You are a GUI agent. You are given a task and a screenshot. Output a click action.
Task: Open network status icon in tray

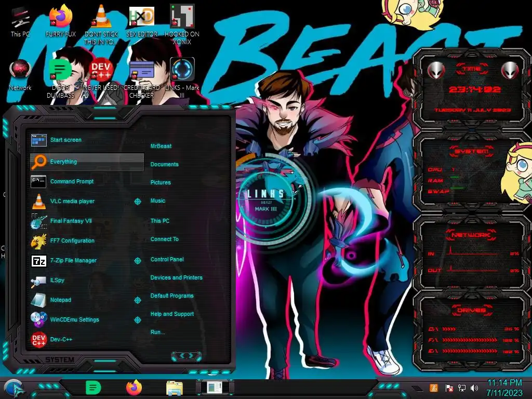(462, 388)
